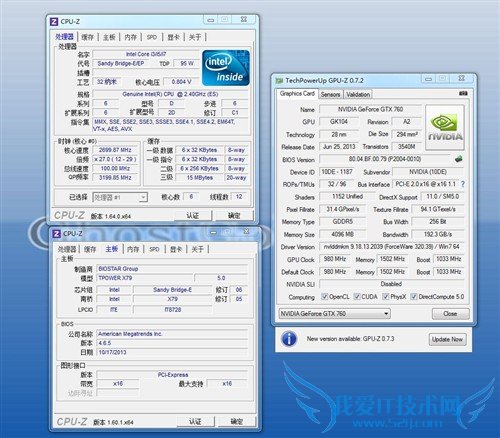Click the GPU name field NVIDIA GeForce GTX 760
The width and height of the screenshot is (500, 438).
point(371,109)
